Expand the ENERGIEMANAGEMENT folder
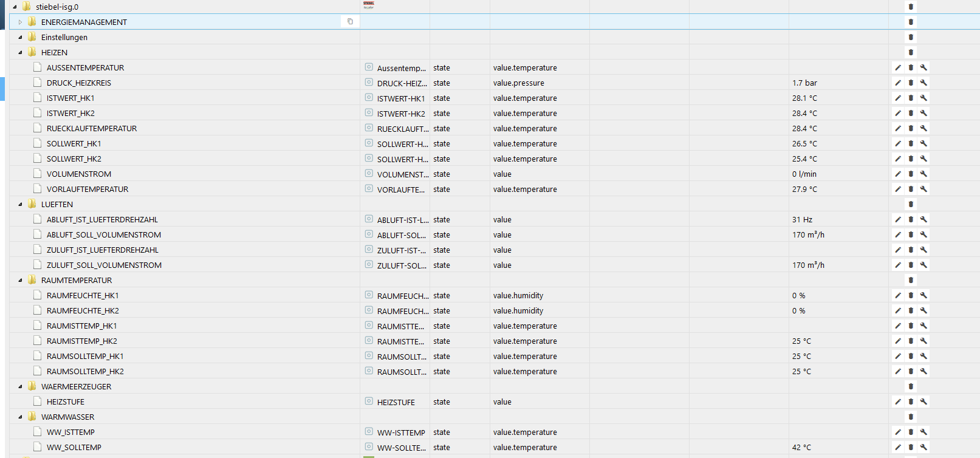 pyautogui.click(x=20, y=22)
